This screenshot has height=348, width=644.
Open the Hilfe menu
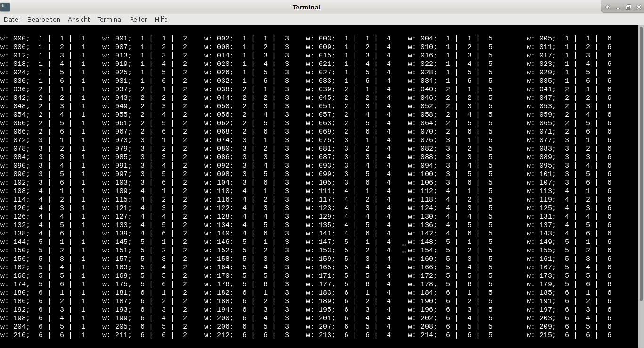[161, 19]
